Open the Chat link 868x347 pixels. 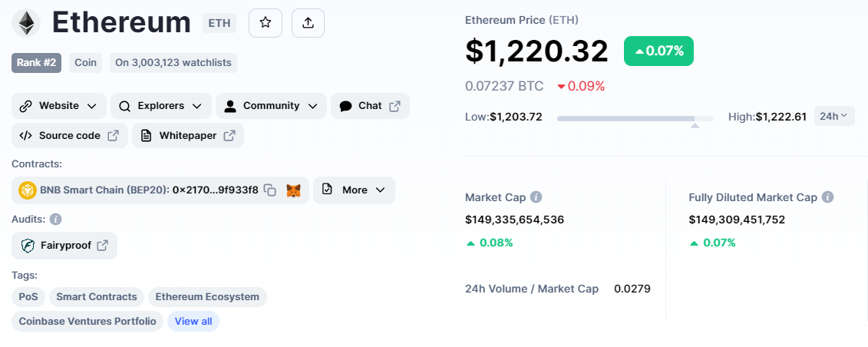(x=371, y=106)
